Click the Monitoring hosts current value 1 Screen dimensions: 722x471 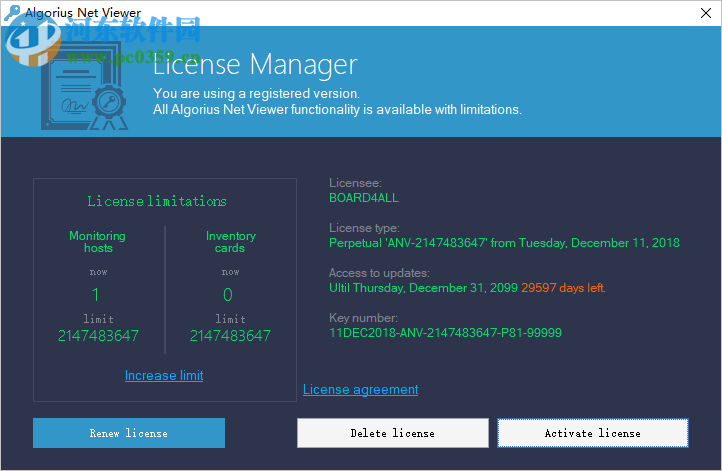coord(96,295)
